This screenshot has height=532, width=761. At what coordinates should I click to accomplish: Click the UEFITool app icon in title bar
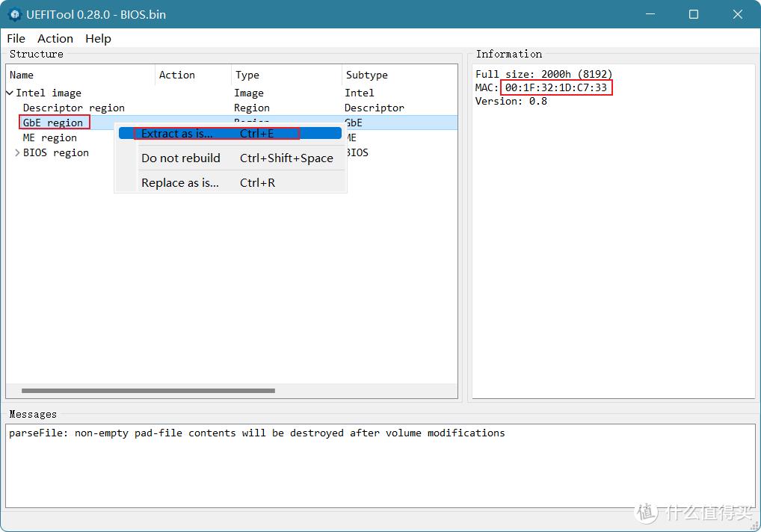(13, 14)
